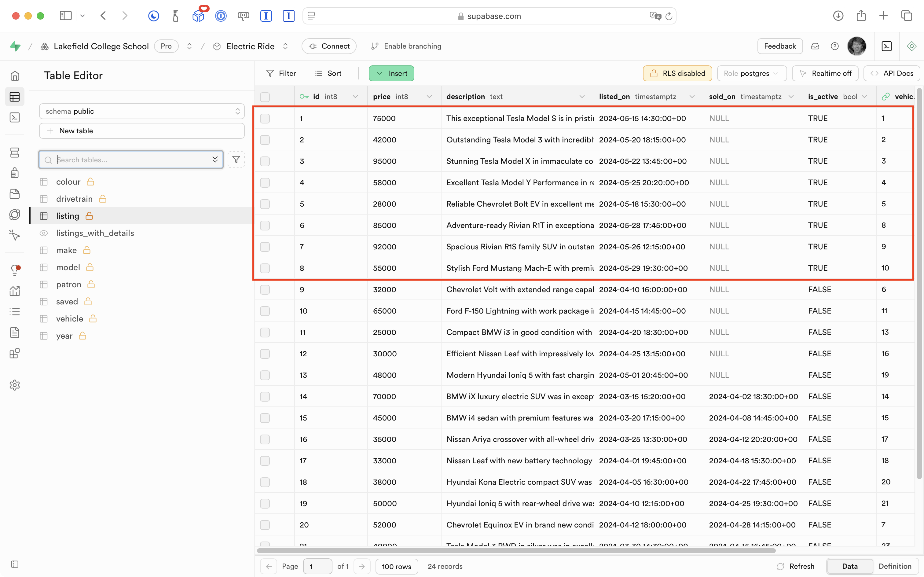Open the price column header menu

(x=429, y=97)
